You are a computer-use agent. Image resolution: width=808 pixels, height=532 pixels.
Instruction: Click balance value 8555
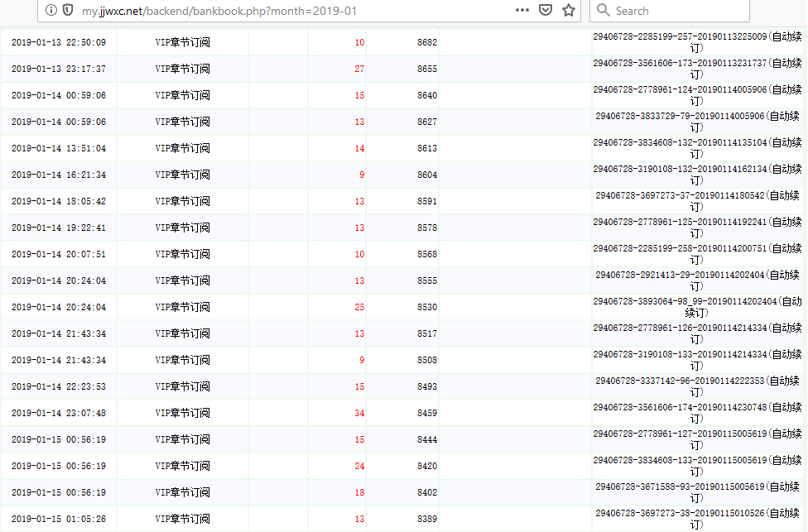(x=427, y=280)
